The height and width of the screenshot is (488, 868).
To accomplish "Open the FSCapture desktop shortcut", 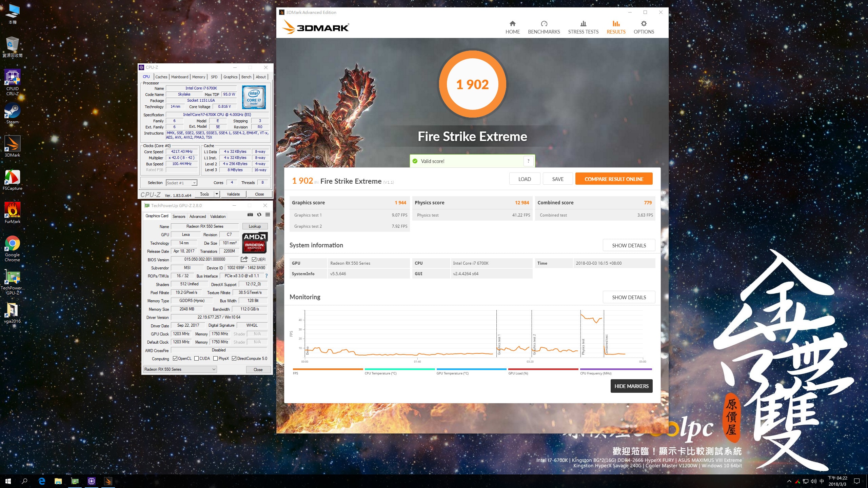I will (13, 180).
